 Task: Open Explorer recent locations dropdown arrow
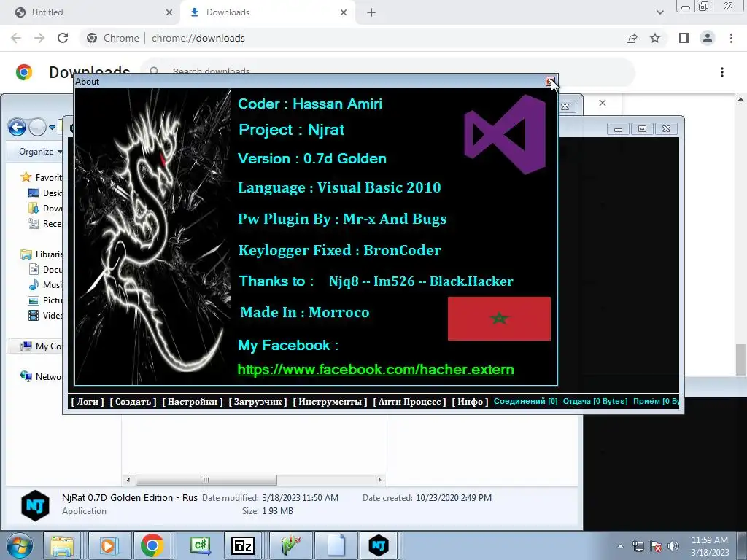pos(52,127)
